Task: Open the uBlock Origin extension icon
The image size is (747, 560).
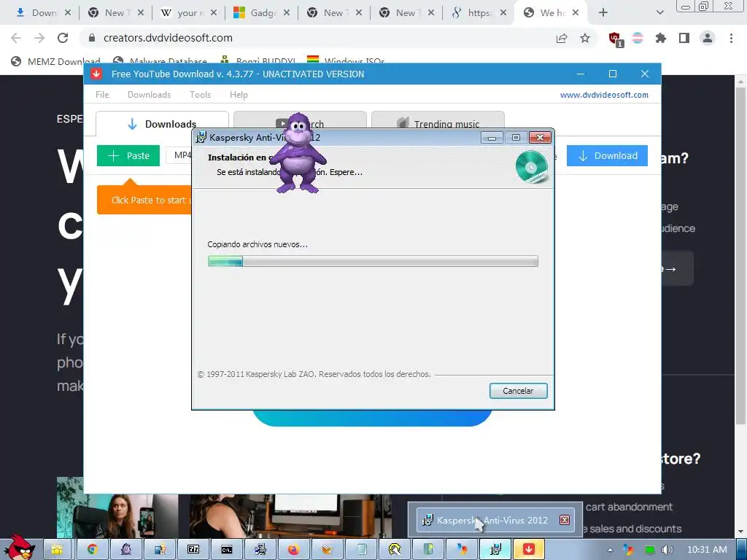Action: (616, 39)
